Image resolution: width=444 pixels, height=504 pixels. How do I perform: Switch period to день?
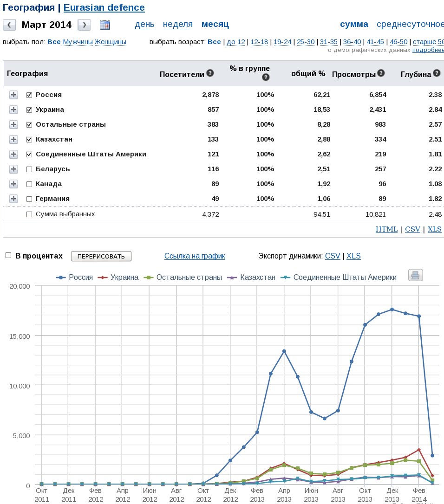(x=144, y=25)
